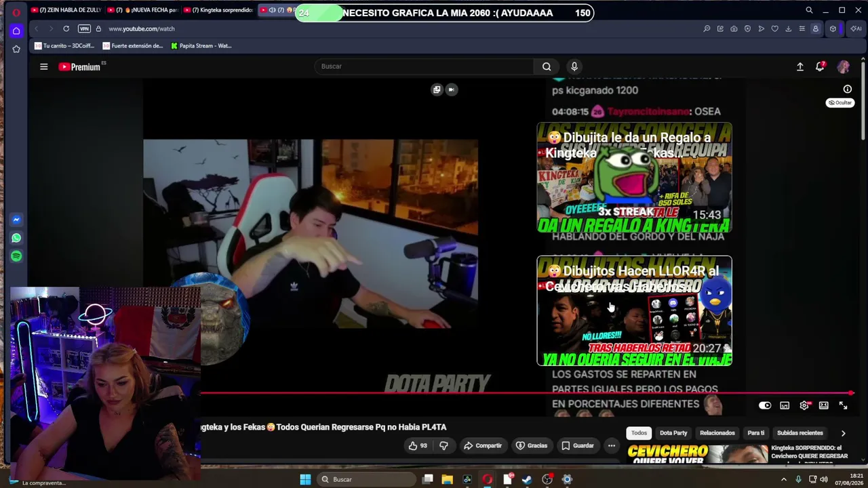Open the 'Tu carrito – 3DCoiff' bookmark
The width and height of the screenshot is (868, 488).
click(64, 46)
